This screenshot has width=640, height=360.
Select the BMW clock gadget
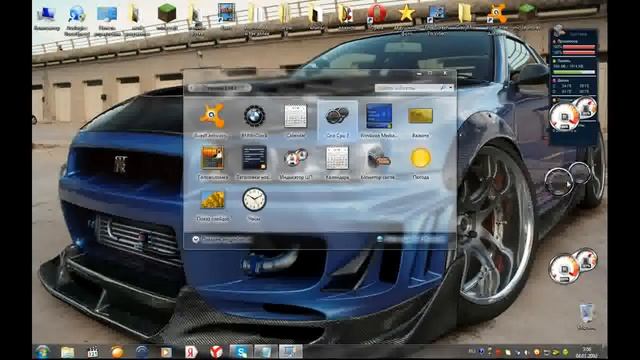(x=254, y=120)
